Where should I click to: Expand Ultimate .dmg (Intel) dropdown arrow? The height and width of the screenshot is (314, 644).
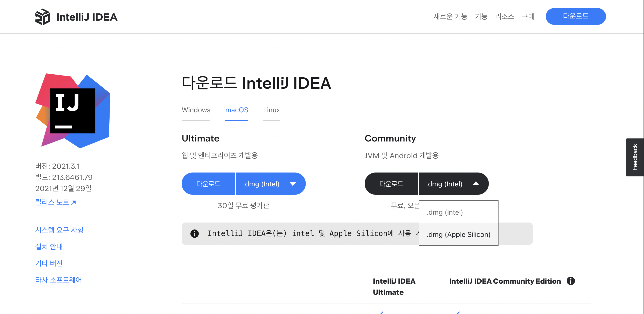click(293, 184)
